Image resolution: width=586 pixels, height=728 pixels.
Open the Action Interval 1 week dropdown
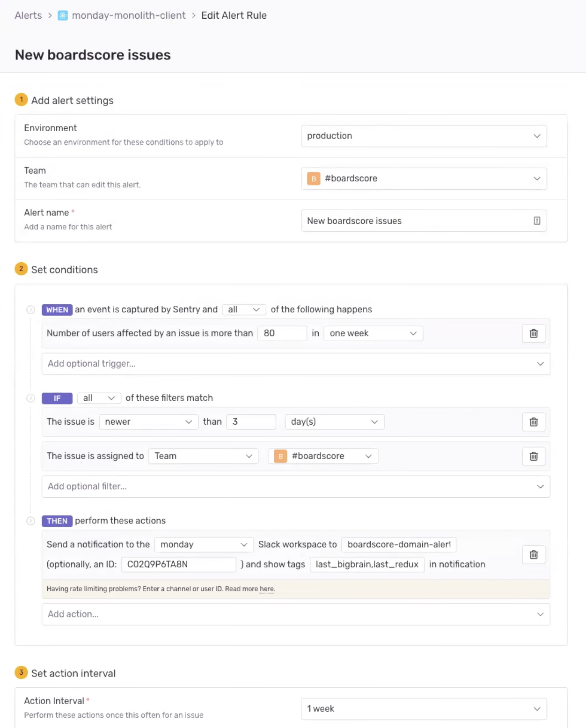(424, 709)
